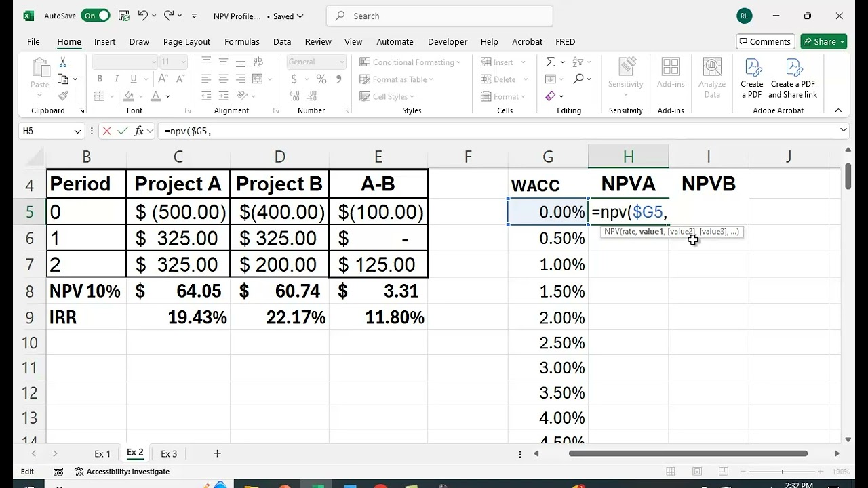
Task: Click the Insert cells button
Action: (x=497, y=62)
